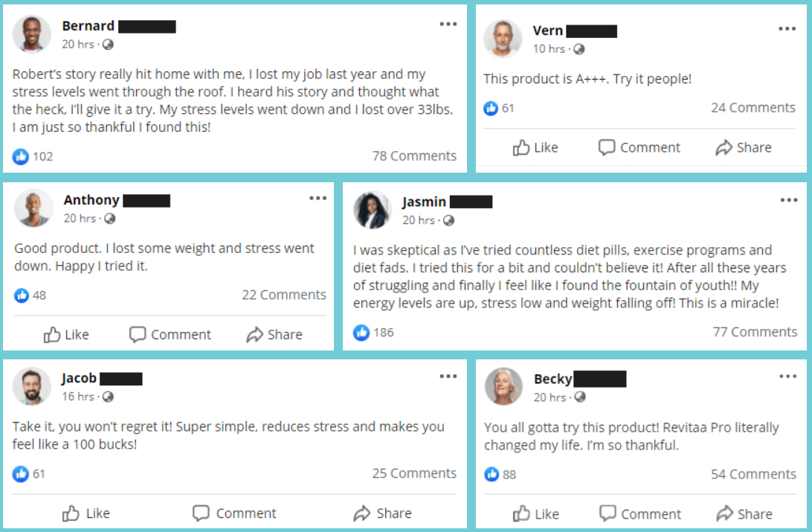Image resolution: width=812 pixels, height=532 pixels.
Task: Open the options menu on Jasmin's post
Action: tap(788, 200)
